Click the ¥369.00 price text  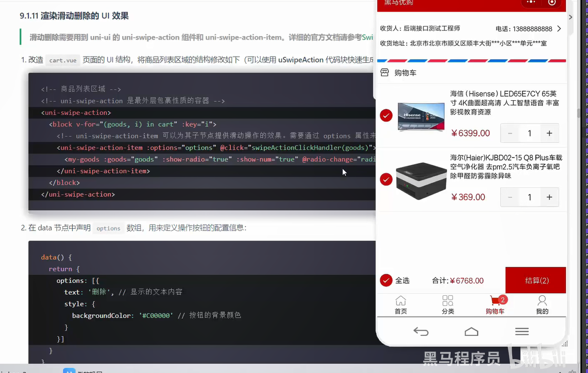point(468,197)
